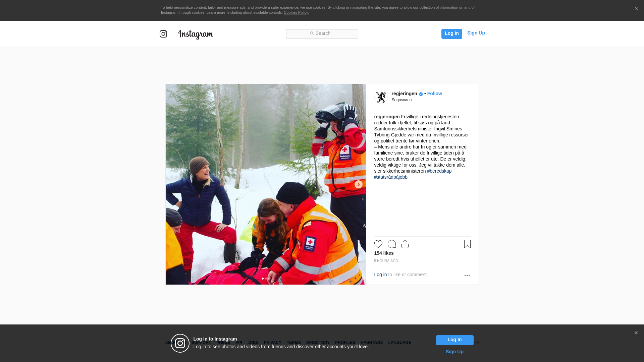Open the HASHTAGS footer link
The image size is (644, 362).
(371, 343)
